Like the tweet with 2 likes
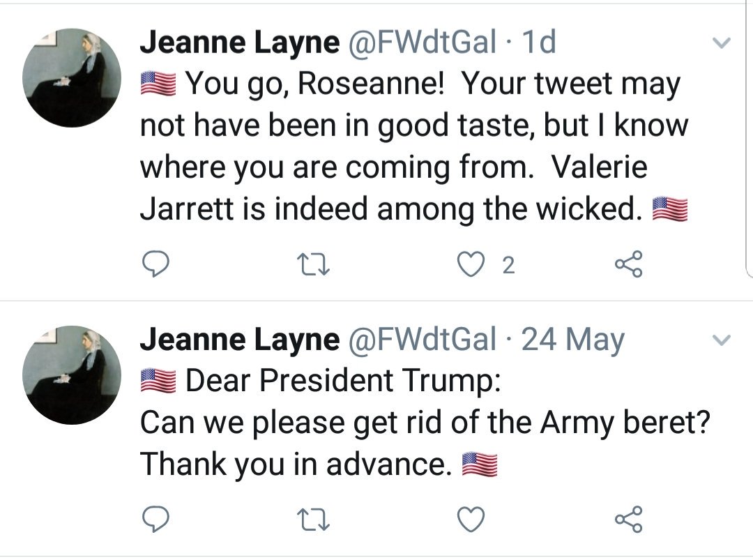The image size is (753, 560). (470, 264)
